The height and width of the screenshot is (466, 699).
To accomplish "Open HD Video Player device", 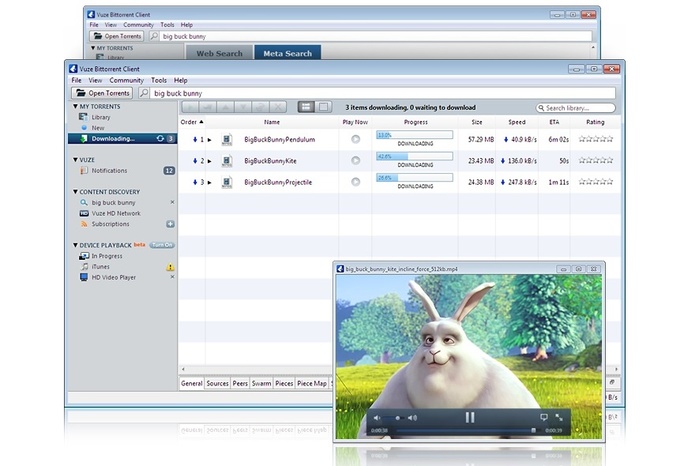I will (x=114, y=277).
